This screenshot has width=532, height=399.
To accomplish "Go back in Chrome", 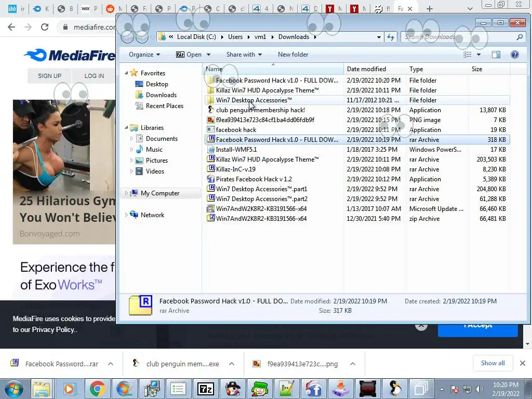I will click(11, 27).
